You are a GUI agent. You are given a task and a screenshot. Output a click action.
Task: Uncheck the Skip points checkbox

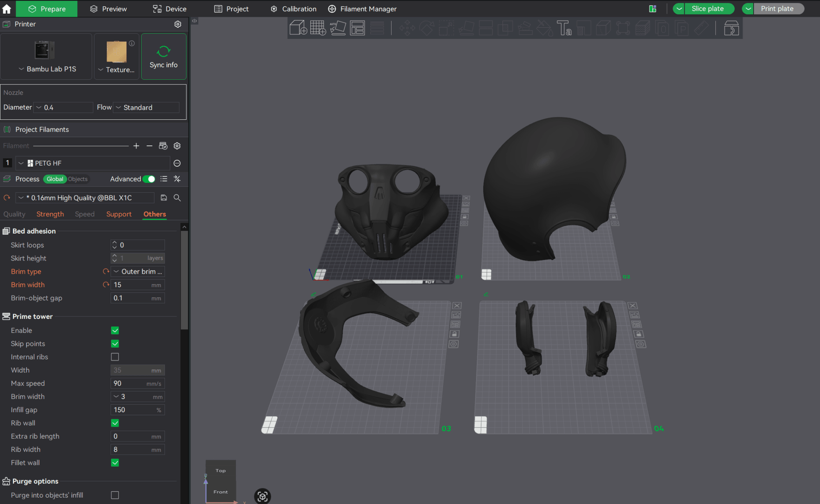(x=115, y=344)
